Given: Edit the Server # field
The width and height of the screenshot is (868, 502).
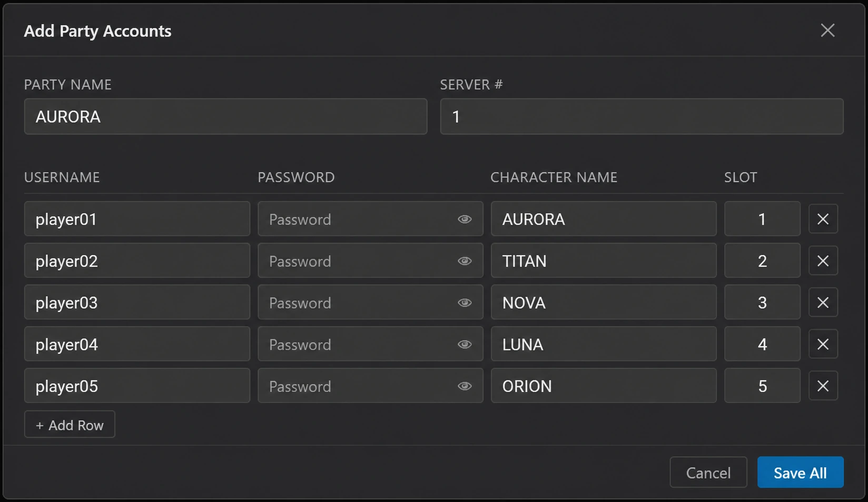Looking at the screenshot, I should (x=642, y=116).
